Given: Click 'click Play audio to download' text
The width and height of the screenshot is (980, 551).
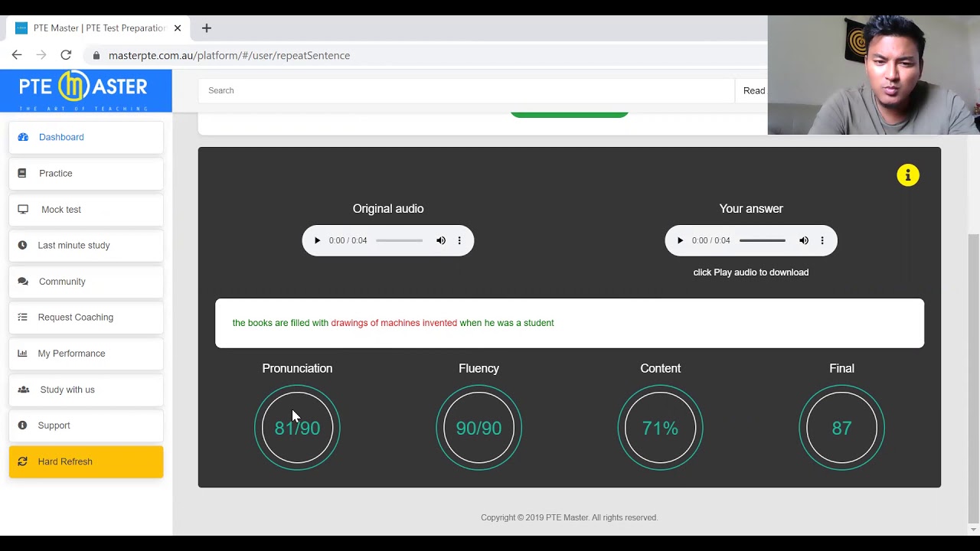Looking at the screenshot, I should pyautogui.click(x=751, y=272).
